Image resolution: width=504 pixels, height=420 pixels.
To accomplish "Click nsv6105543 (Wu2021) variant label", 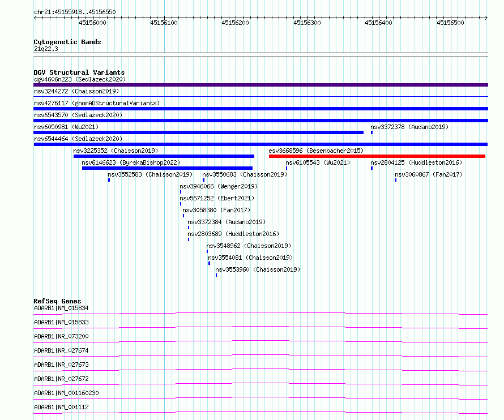I will [318, 162].
